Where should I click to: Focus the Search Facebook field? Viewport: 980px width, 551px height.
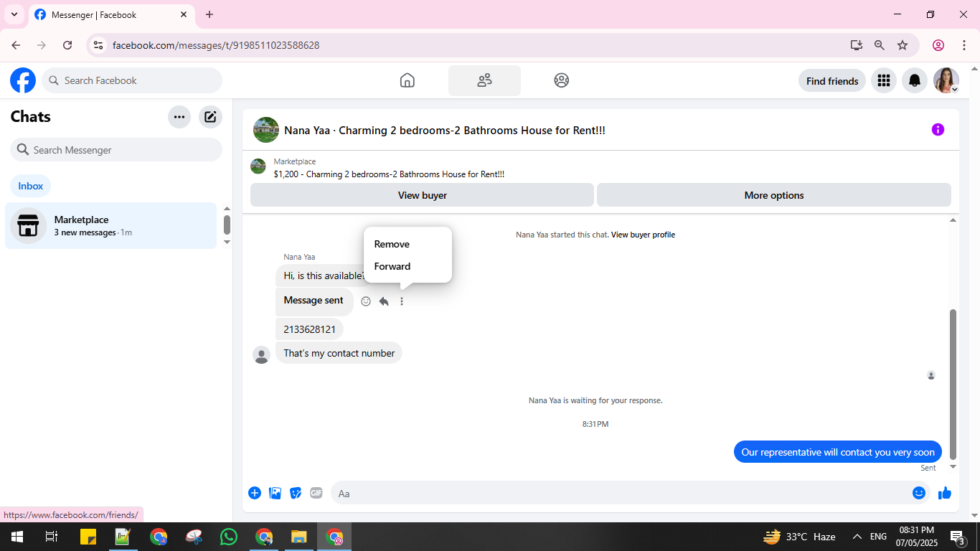[x=132, y=80]
